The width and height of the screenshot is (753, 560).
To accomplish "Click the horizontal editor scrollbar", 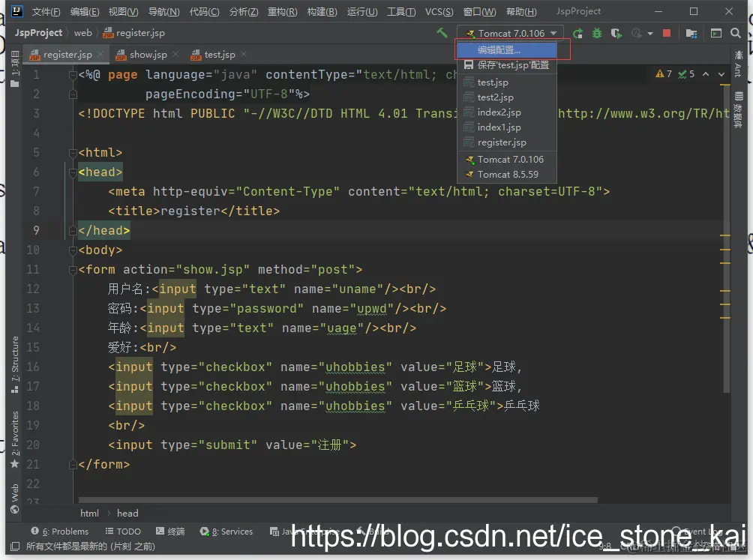I will [337, 500].
